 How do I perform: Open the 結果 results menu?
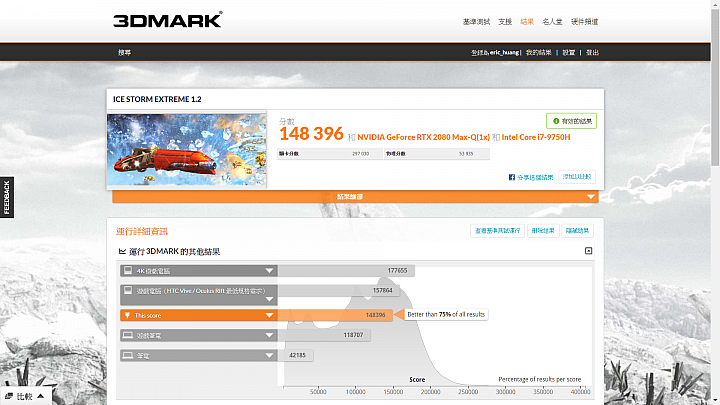[527, 22]
